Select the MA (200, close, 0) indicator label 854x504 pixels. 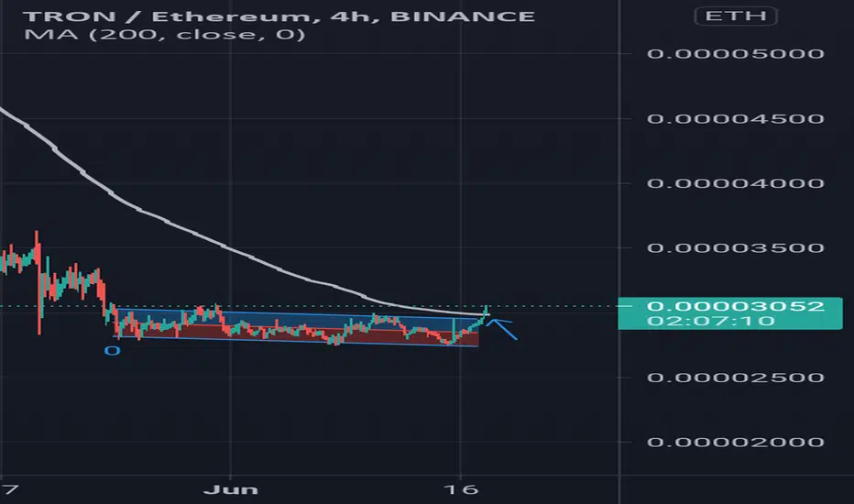[165, 35]
